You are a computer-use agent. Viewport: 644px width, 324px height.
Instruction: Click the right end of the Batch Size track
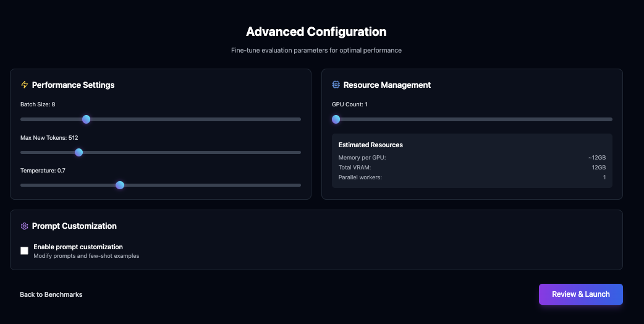coord(297,119)
